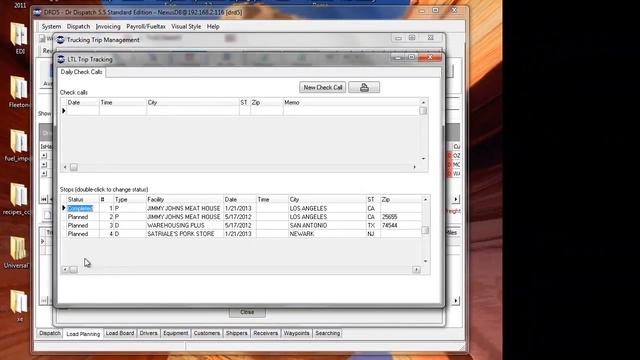The height and width of the screenshot is (360, 640).
Task: Click scroll-down arrow of Check calls vertical scrollbar
Action: (423, 159)
